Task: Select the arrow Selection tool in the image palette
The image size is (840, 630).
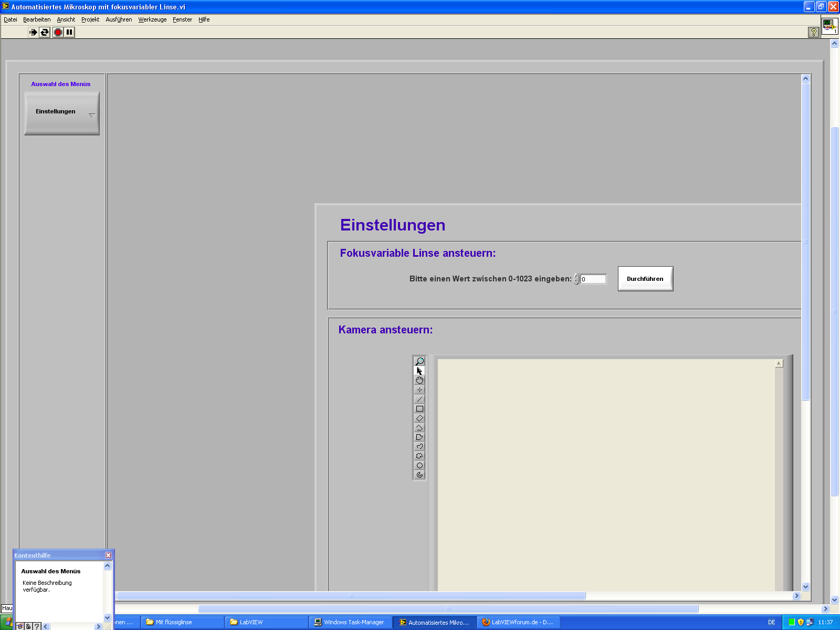Action: pos(419,371)
